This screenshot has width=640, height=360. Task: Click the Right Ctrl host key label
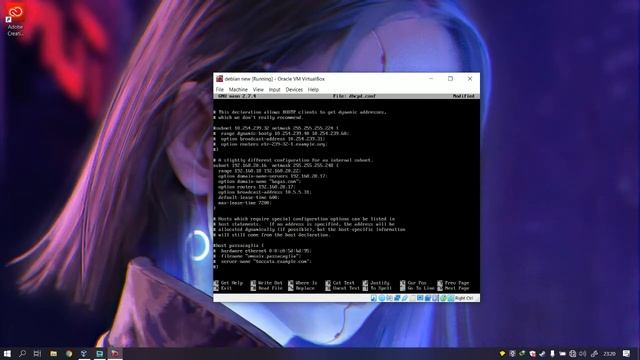click(464, 298)
